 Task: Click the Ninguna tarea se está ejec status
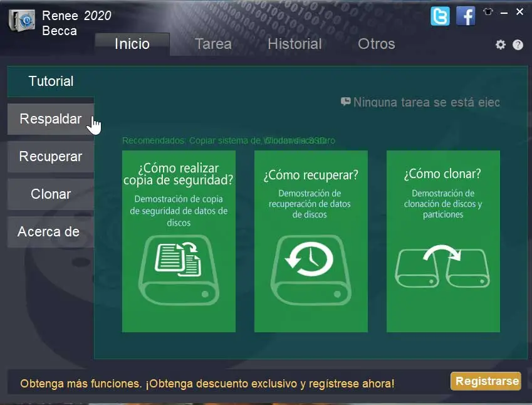[x=427, y=102]
